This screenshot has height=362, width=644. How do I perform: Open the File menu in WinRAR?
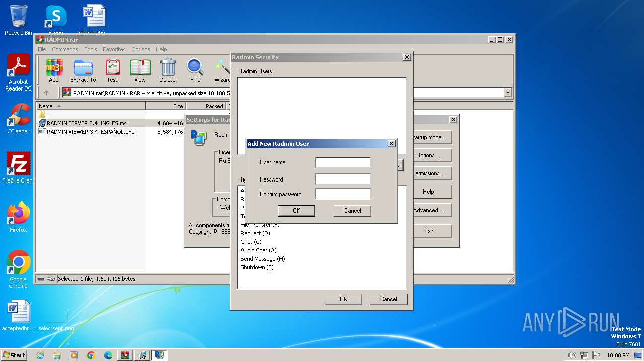42,49
